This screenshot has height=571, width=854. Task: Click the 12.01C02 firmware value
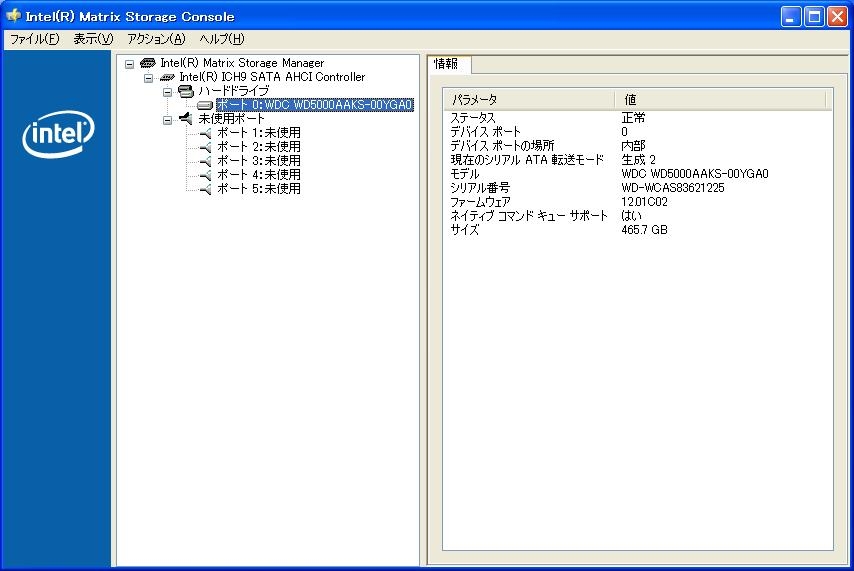tap(644, 202)
